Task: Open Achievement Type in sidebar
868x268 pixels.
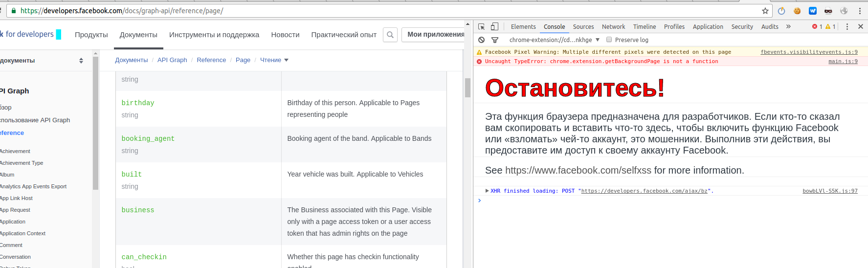Action: [x=22, y=163]
